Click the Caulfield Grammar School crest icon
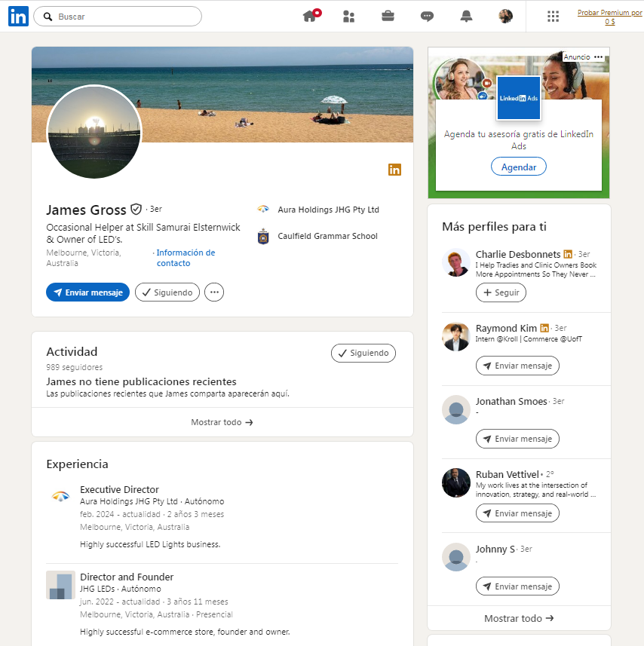The width and height of the screenshot is (644, 646). tap(263, 237)
